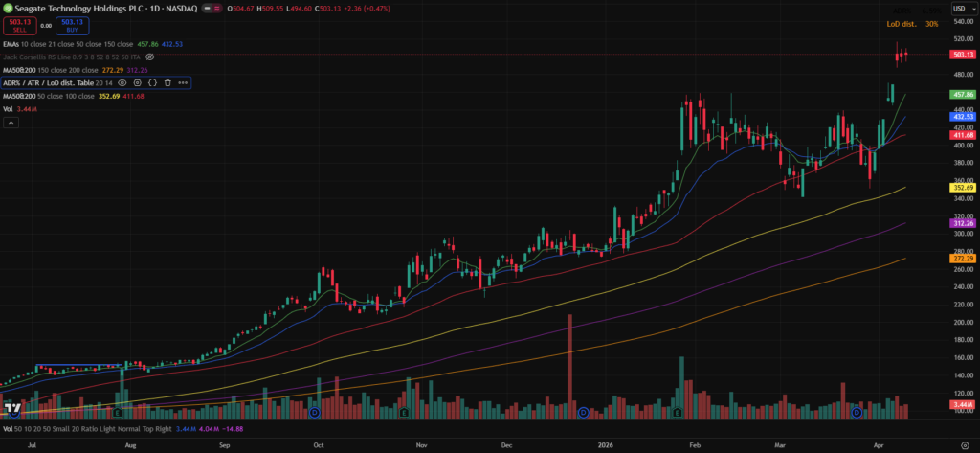Open the USD currency dropdown
This screenshot has width=980, height=453.
point(958,9)
